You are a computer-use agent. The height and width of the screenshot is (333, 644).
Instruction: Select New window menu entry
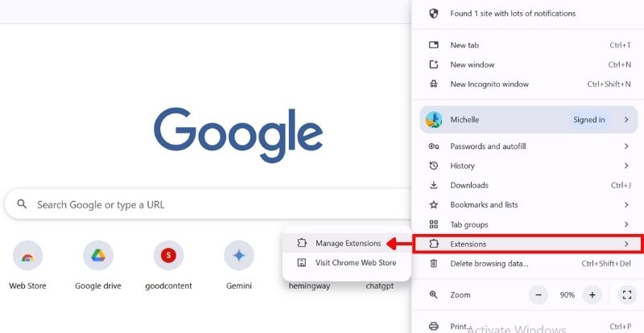coord(528,64)
